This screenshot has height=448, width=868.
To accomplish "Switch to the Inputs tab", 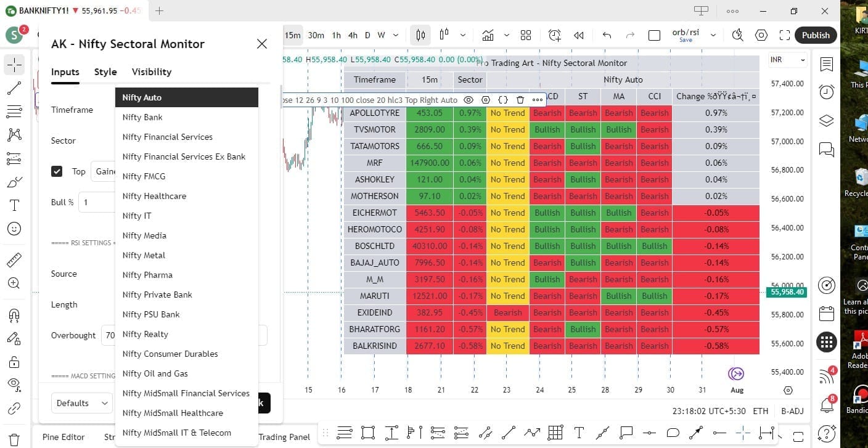I will coord(65,71).
